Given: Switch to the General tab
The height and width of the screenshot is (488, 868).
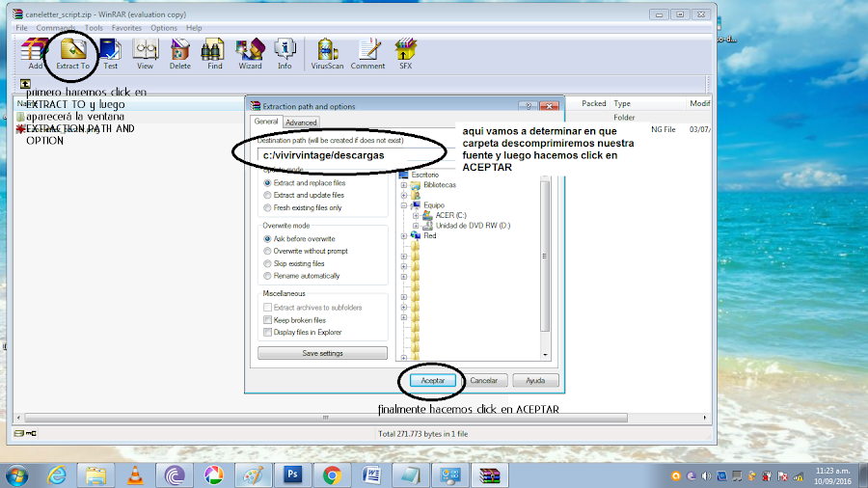Looking at the screenshot, I should pos(266,122).
